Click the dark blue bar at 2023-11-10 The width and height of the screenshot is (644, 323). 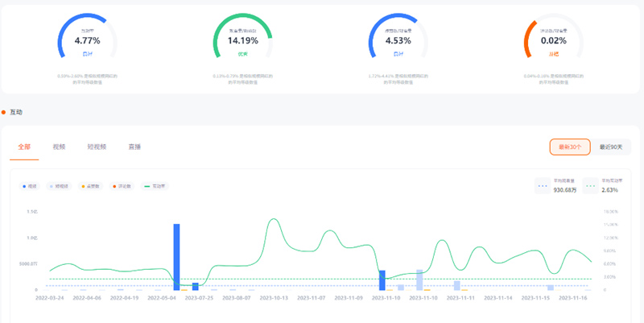(382, 280)
